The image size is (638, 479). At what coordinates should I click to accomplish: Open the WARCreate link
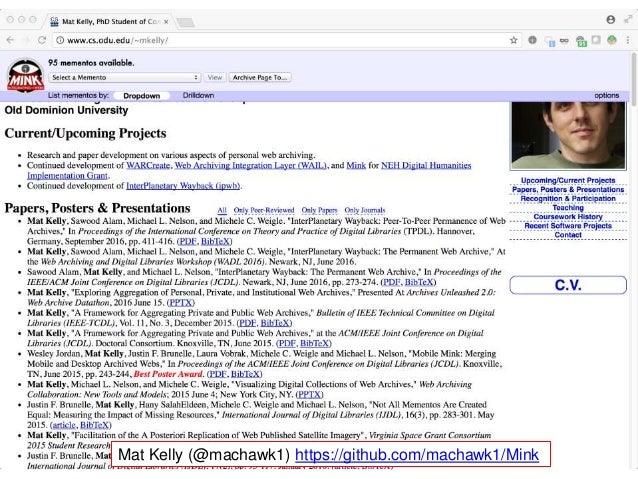[148, 165]
